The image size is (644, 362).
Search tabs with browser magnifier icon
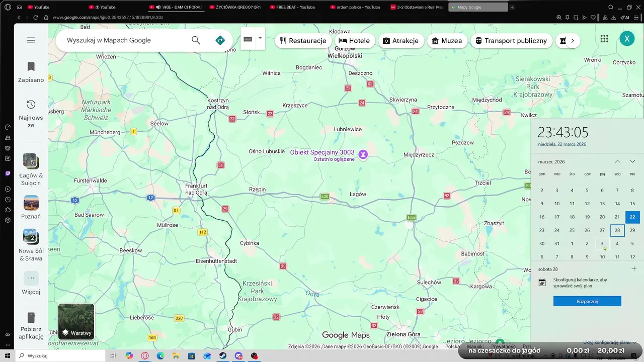(611, 7)
